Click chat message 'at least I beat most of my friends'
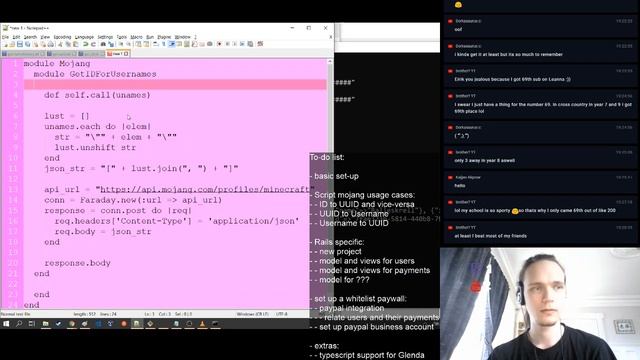Viewport: 640px width, 360px height. (490, 236)
